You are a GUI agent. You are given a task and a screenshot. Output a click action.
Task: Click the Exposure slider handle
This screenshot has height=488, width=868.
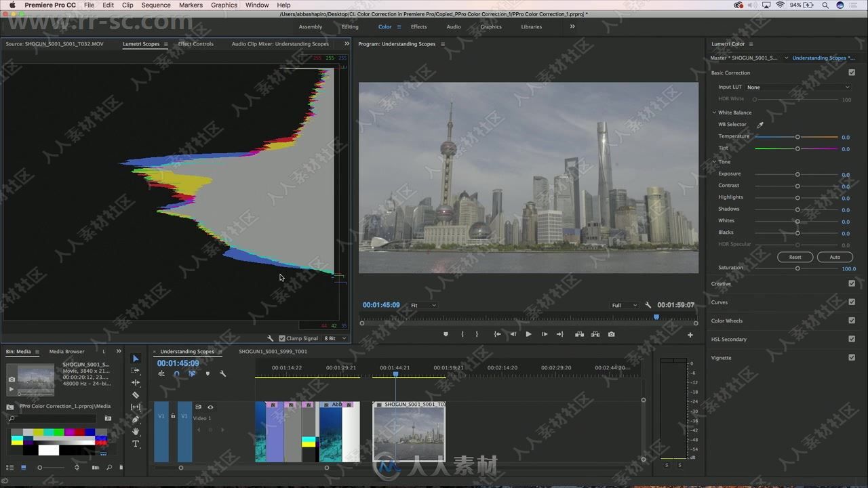[797, 174]
